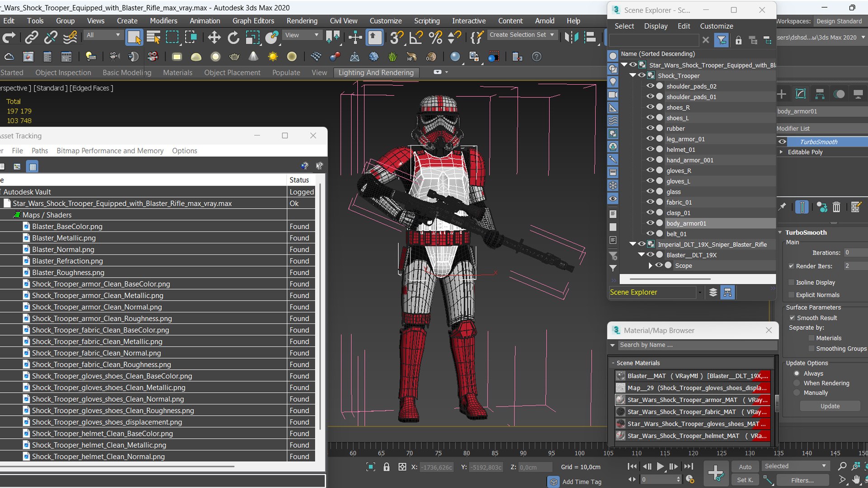Viewport: 868px width, 488px height.
Task: Click the lock icon in Scene Explorer toolbar
Action: (738, 41)
